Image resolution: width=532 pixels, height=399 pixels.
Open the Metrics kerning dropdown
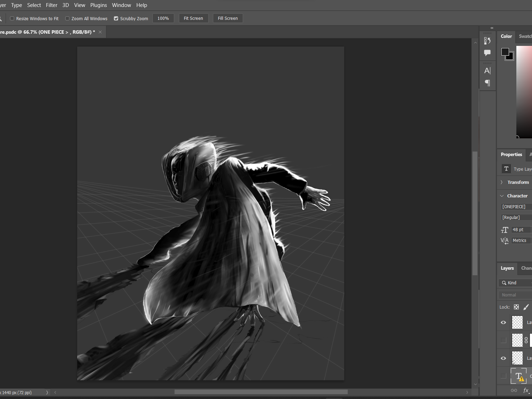click(x=522, y=241)
